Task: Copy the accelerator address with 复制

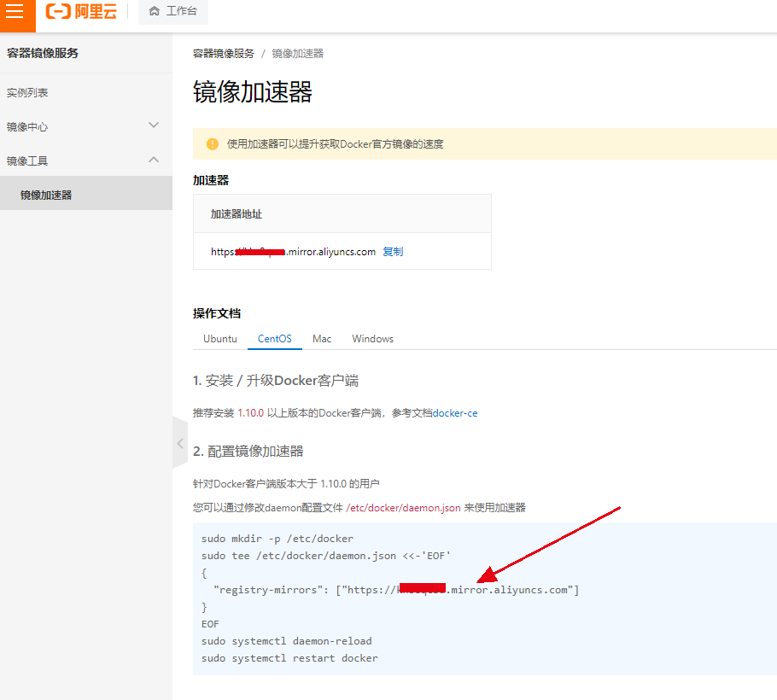Action: pyautogui.click(x=393, y=252)
